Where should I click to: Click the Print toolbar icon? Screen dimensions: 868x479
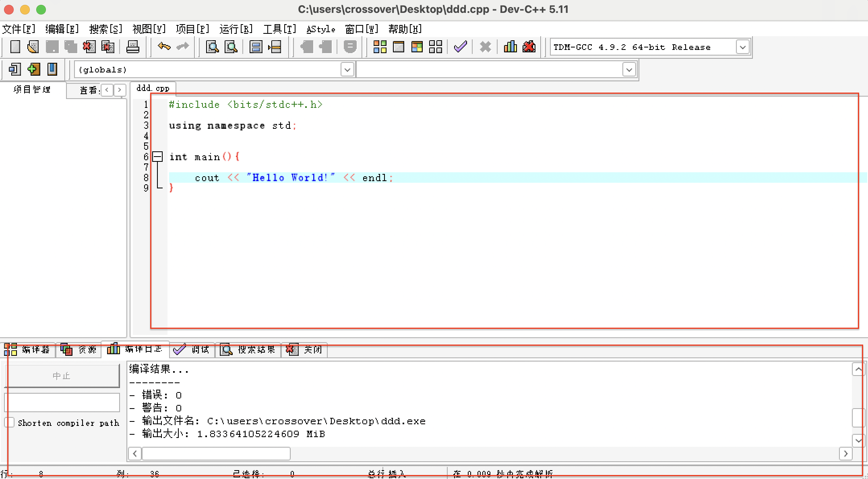132,47
